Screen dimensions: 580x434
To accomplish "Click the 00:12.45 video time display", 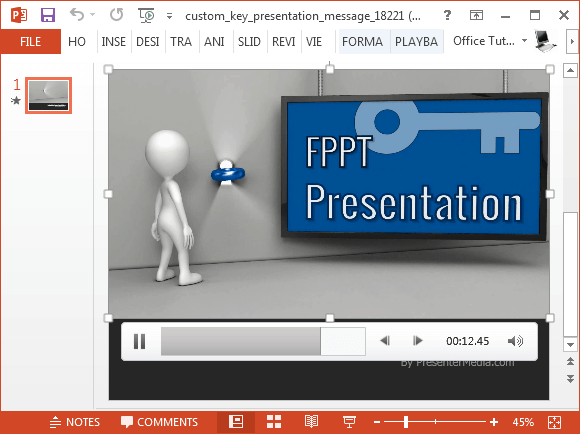I will point(468,341).
